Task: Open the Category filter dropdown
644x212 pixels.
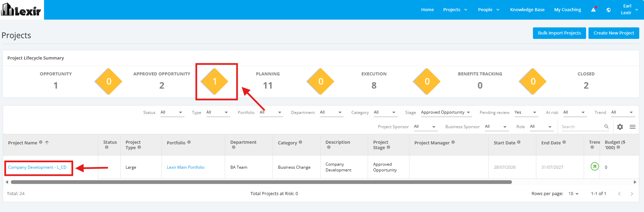Action: pos(385,112)
